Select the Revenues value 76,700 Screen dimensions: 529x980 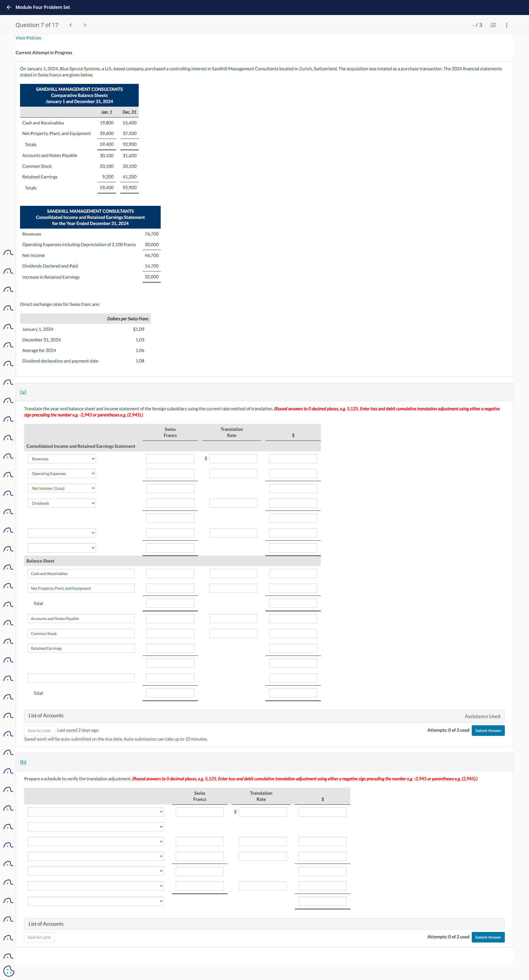click(x=152, y=234)
